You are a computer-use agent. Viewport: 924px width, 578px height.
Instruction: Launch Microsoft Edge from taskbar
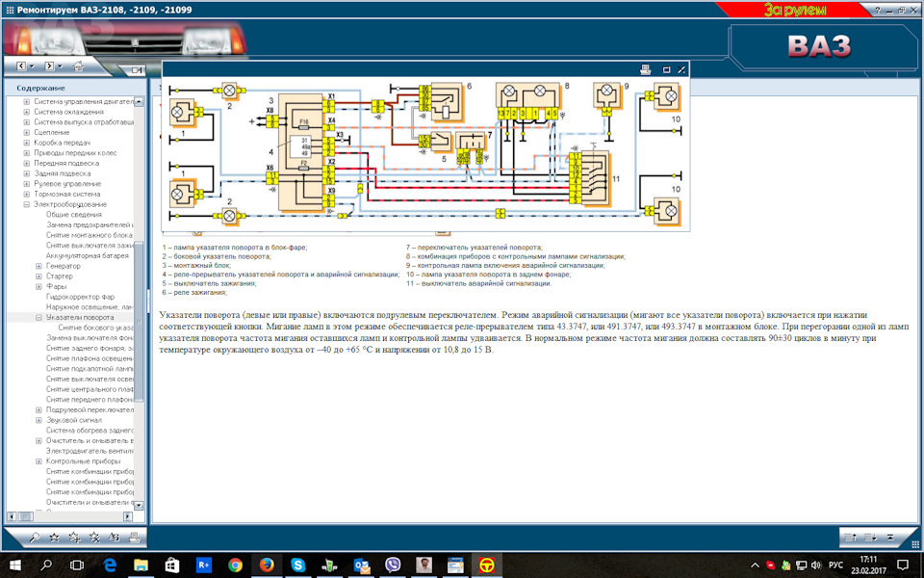pos(110,565)
